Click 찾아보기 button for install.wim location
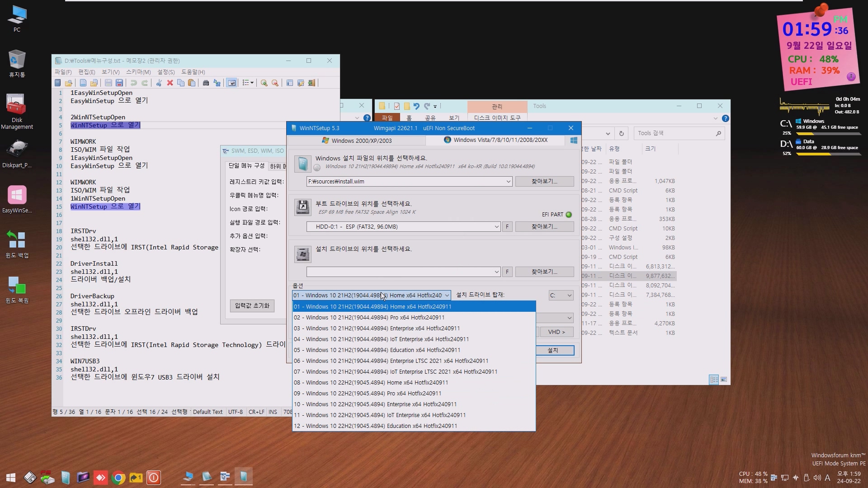868x488 pixels. [544, 182]
